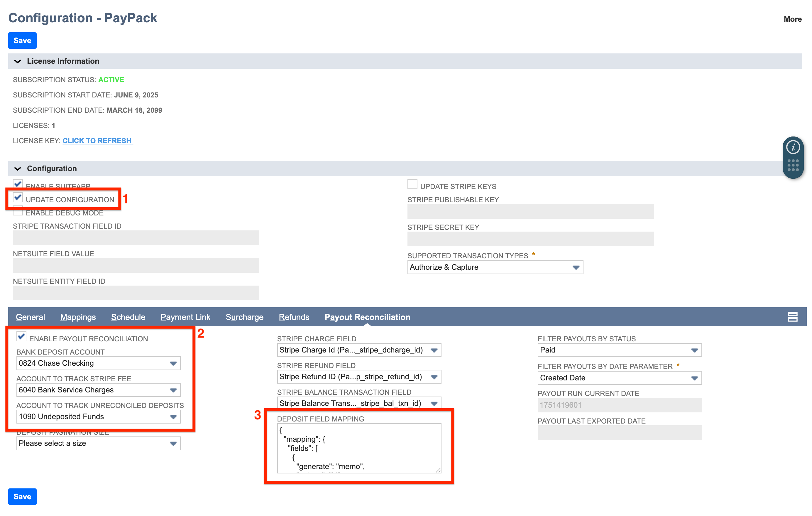
Task: Click the Stripe Publishable Key field
Action: tap(530, 212)
